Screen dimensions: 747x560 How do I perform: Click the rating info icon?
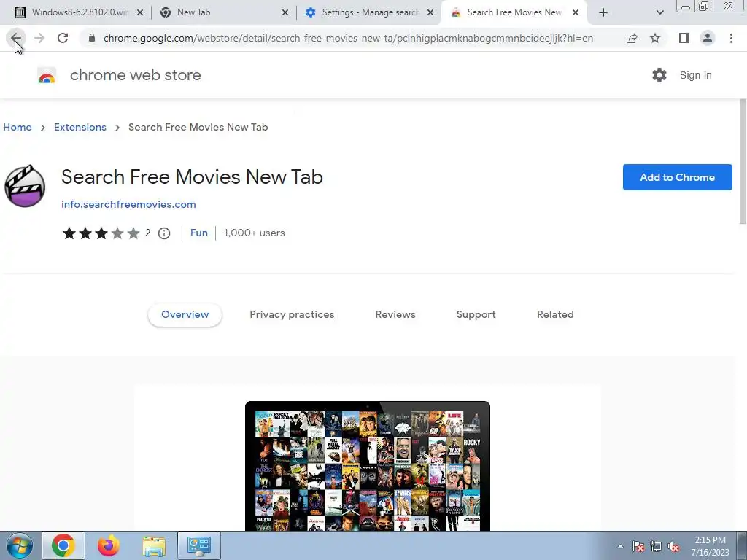164,233
